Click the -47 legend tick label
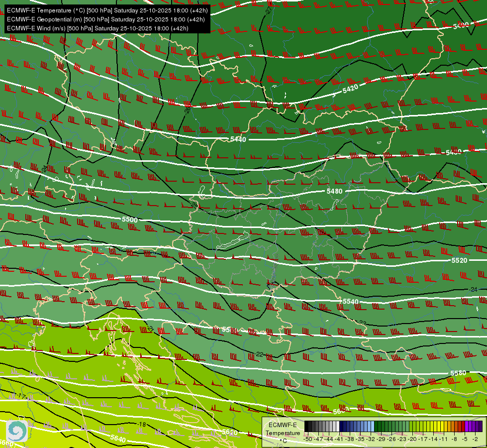 (x=318, y=440)
